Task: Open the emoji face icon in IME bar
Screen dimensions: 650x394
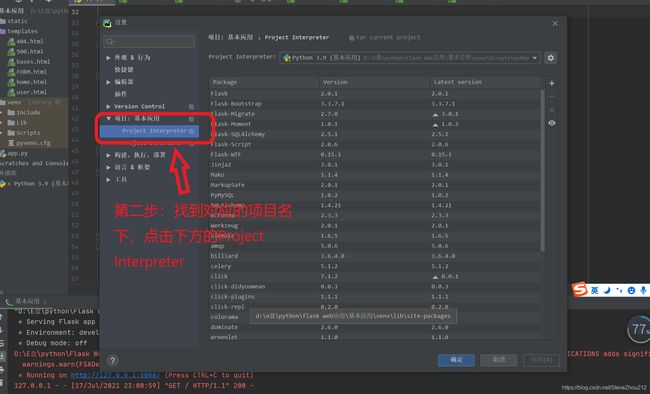Action: click(x=631, y=290)
